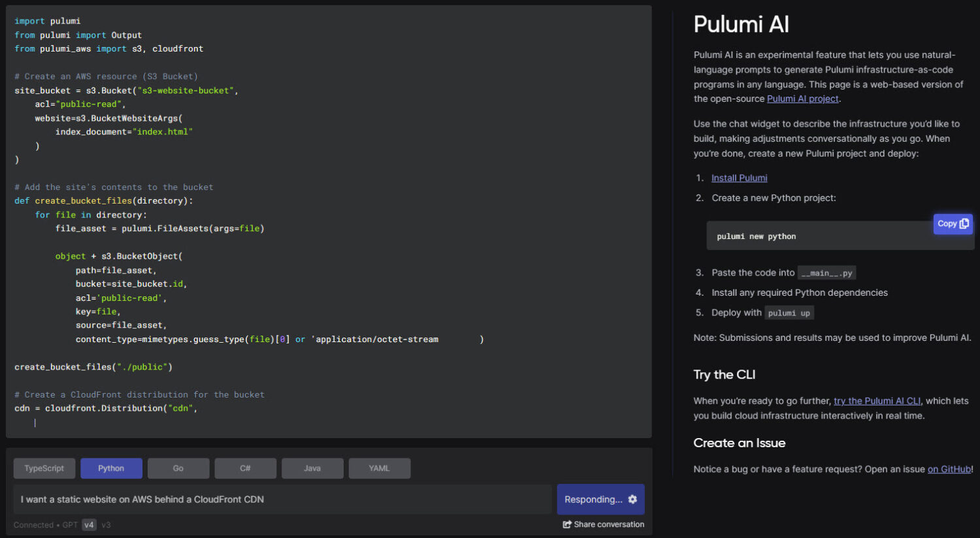Choose the C# language tab
This screenshot has width=980, height=538.
point(245,468)
